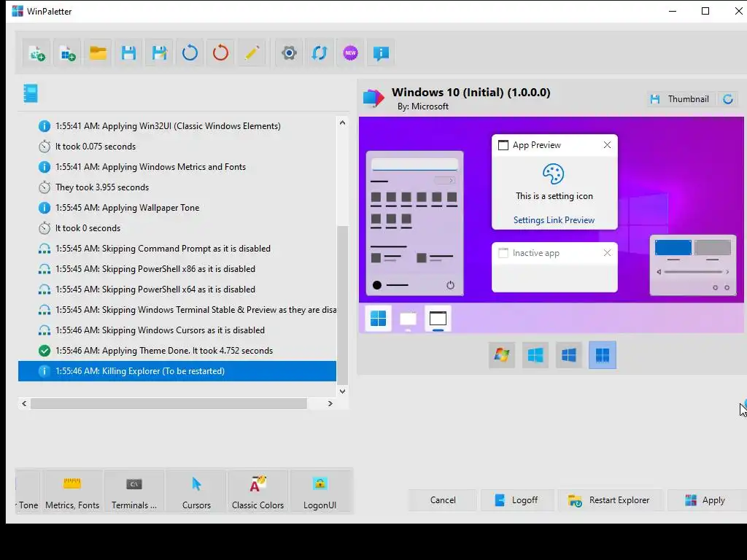Image resolution: width=747 pixels, height=560 pixels.
Task: Save theme using the floppy disk icon
Action: (x=128, y=53)
